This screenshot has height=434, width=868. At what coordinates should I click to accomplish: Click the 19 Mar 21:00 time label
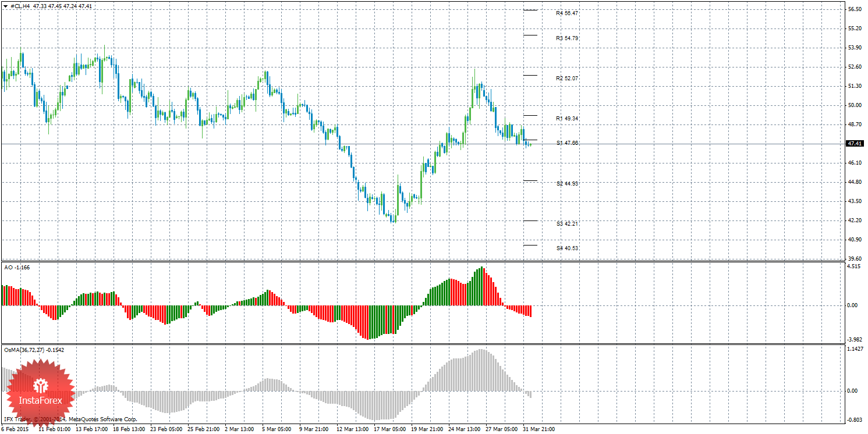(427, 430)
